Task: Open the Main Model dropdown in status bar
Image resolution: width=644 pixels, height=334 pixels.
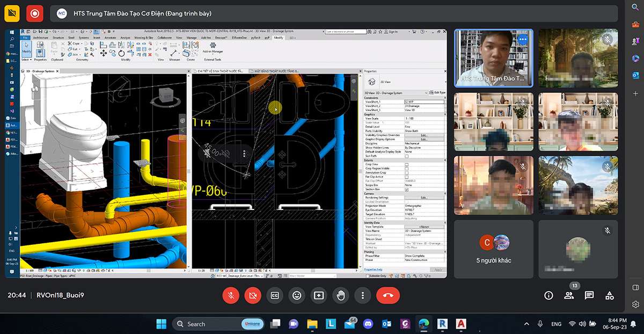Action: (312, 276)
